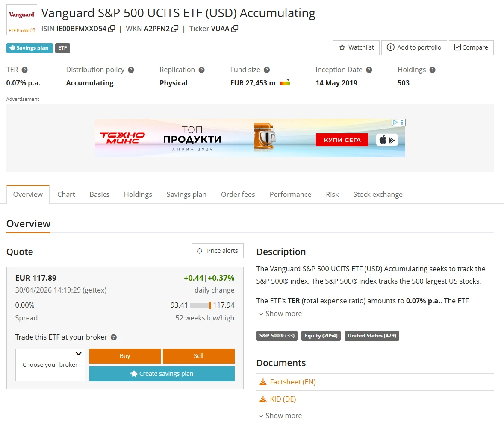
Task: Click the 52 weeks low/high range bar
Action: click(x=200, y=305)
